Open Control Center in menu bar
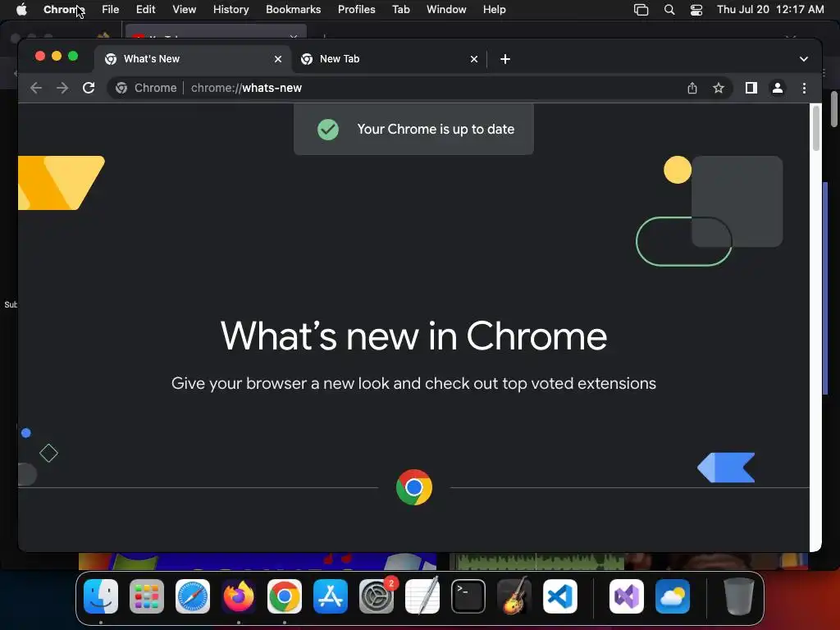Viewport: 840px width, 630px height. pyautogui.click(x=696, y=10)
